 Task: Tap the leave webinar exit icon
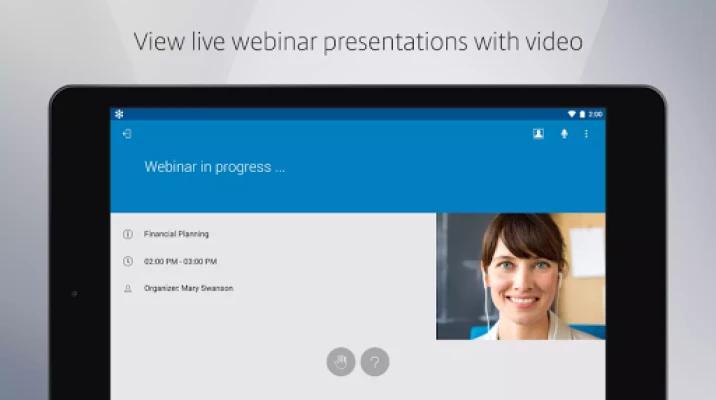(x=127, y=134)
